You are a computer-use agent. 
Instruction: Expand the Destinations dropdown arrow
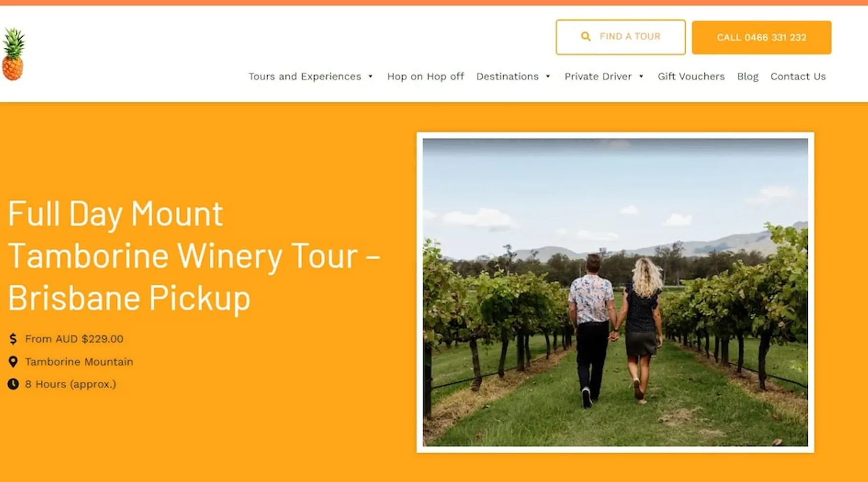[548, 77]
